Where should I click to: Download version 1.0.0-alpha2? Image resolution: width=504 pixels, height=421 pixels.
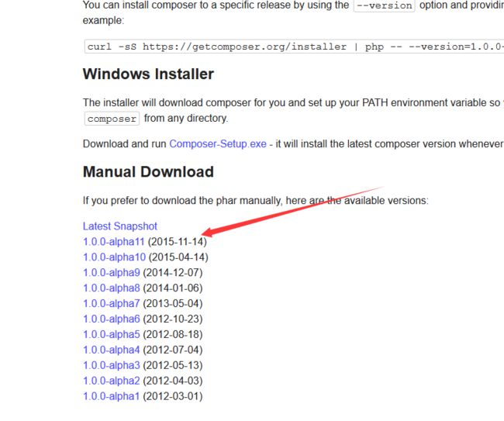[x=111, y=381]
